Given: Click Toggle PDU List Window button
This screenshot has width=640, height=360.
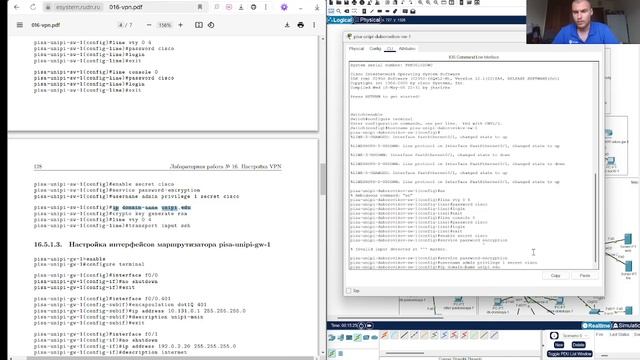Looking at the screenshot, I should coord(570,354).
